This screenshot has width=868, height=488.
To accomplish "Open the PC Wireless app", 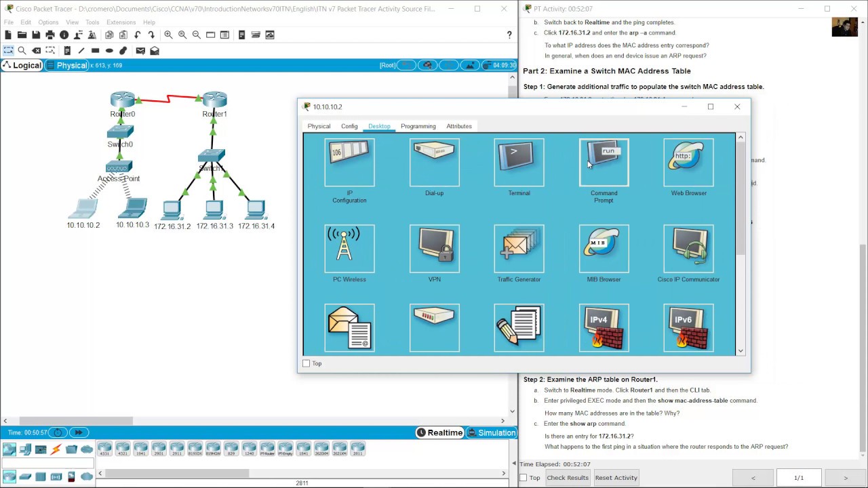I will click(349, 249).
